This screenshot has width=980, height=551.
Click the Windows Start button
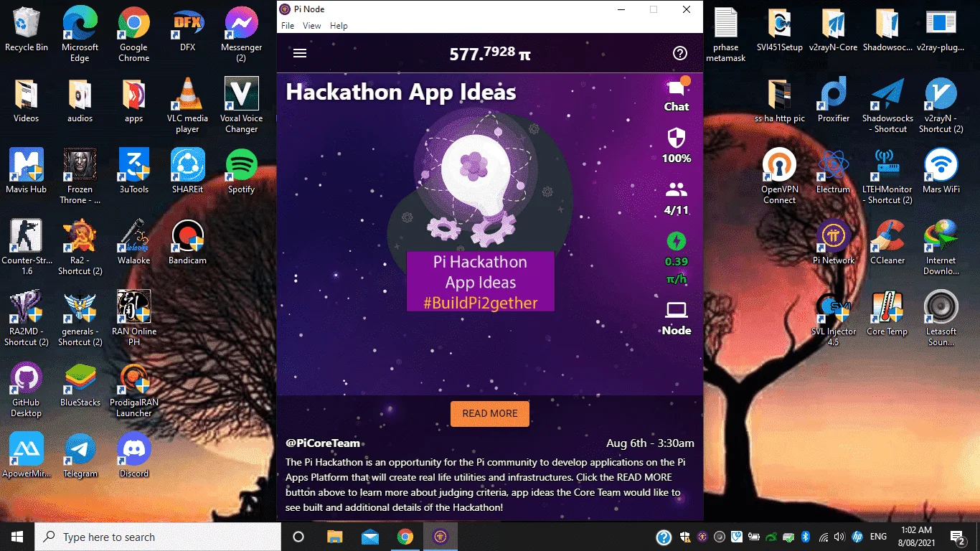(17, 537)
